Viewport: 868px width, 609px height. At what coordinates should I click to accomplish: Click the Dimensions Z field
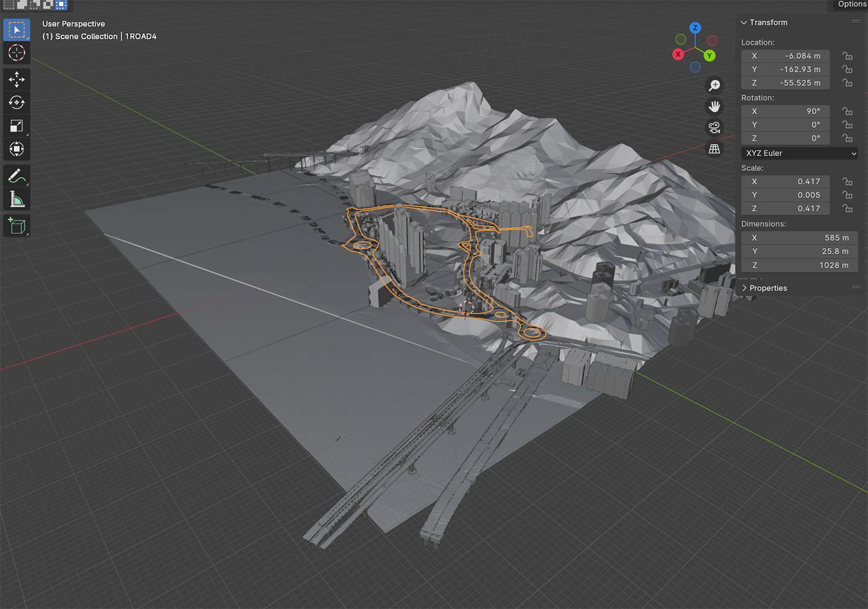(x=799, y=265)
